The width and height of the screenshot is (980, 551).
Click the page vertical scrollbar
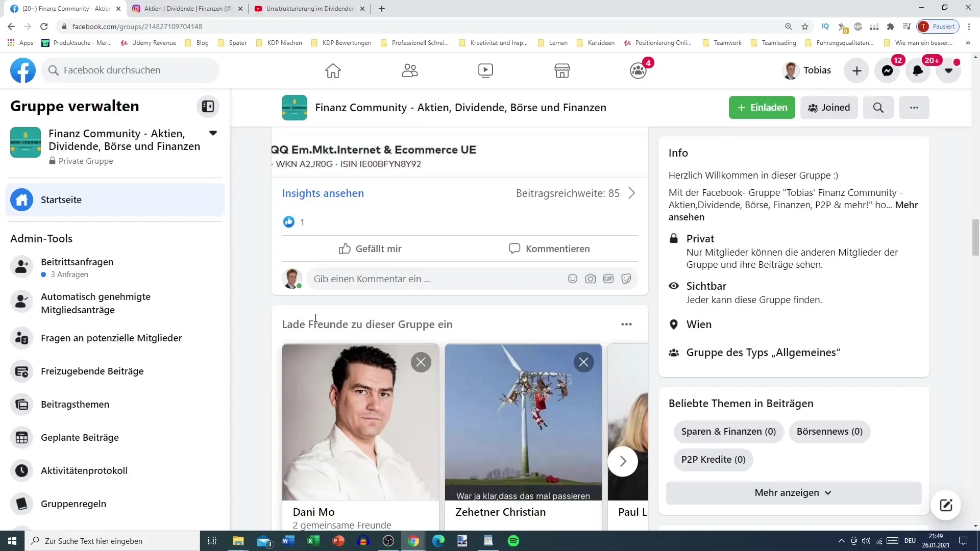[975, 237]
